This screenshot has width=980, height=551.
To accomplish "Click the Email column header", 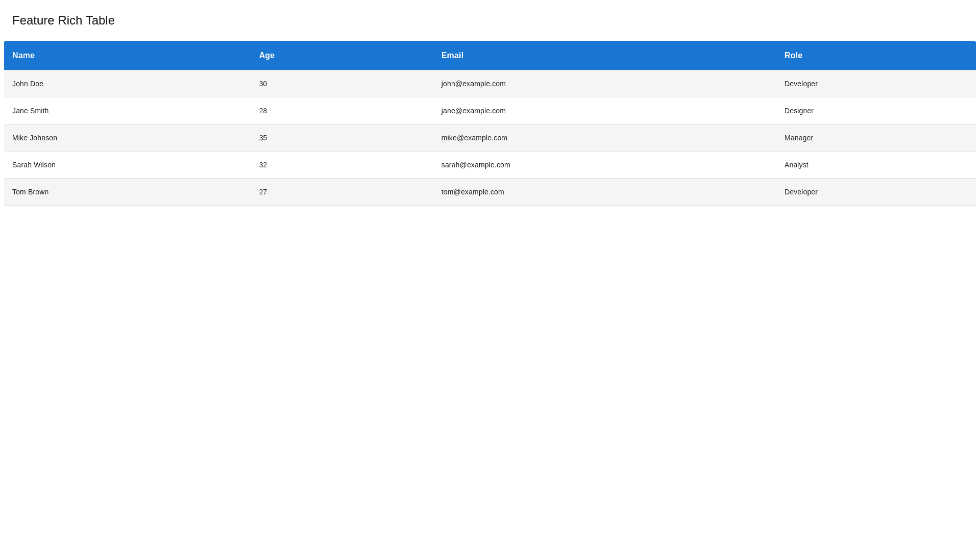I will click(452, 56).
